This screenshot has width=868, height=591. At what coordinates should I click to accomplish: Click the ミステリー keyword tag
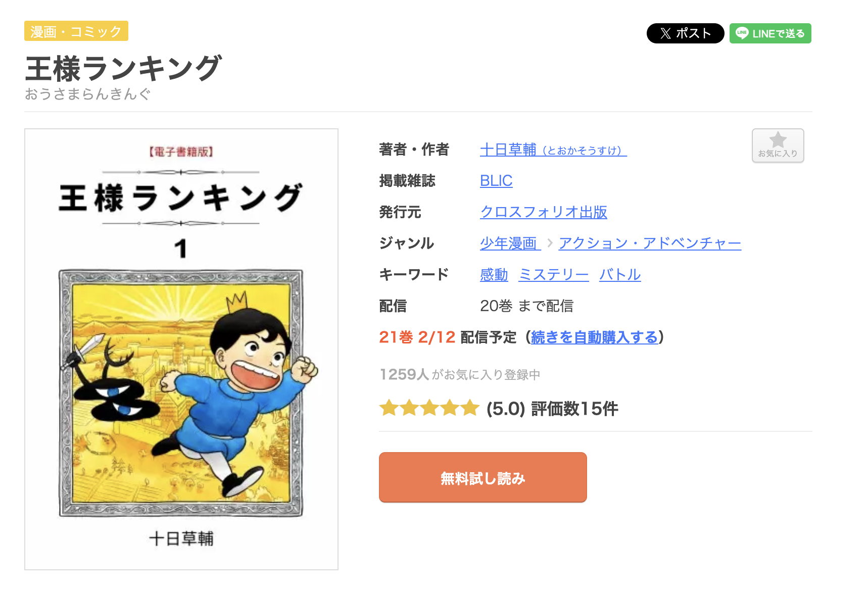pos(553,275)
